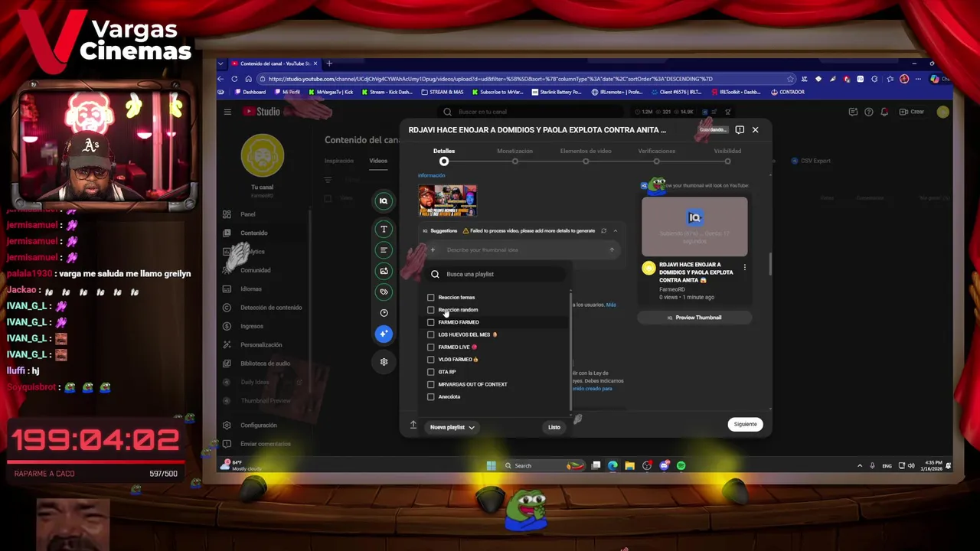Image resolution: width=980 pixels, height=551 pixels.
Task: Click the Busca una playlist search field
Action: pyautogui.click(x=496, y=274)
